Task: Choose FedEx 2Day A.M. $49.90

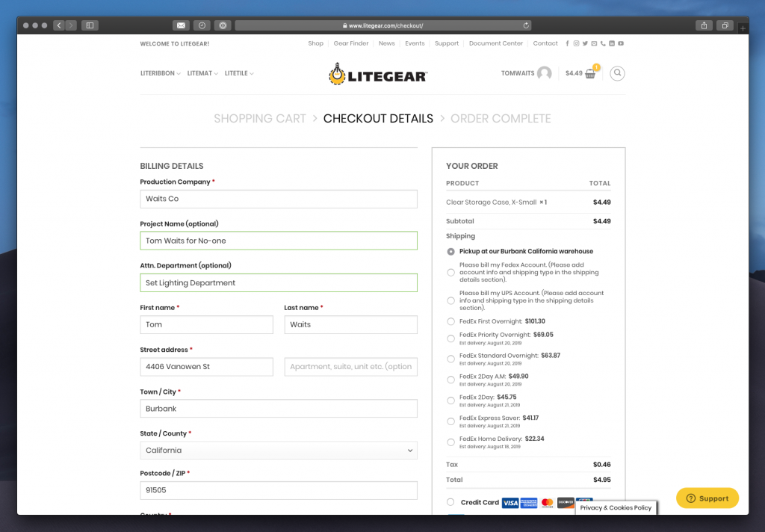Action: 450,380
